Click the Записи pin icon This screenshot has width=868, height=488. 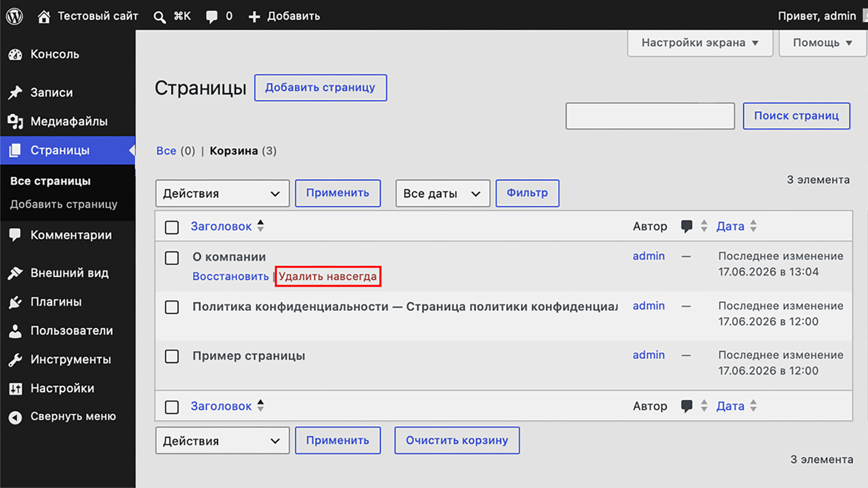15,92
